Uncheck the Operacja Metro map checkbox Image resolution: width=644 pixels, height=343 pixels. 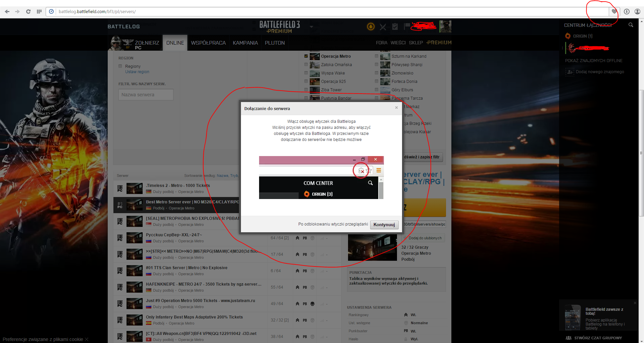[x=306, y=56]
